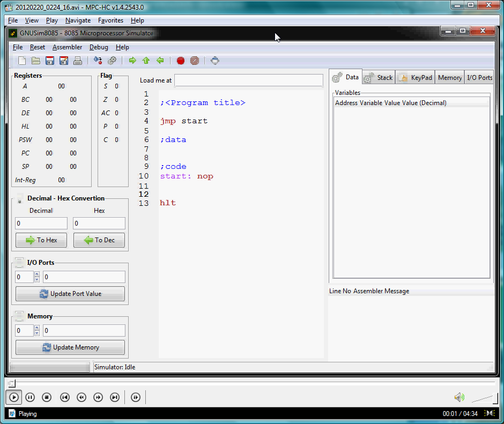This screenshot has width=504, height=424.
Task: Click the MPC-HC seek bar handle
Action: pyautogui.click(x=12, y=383)
